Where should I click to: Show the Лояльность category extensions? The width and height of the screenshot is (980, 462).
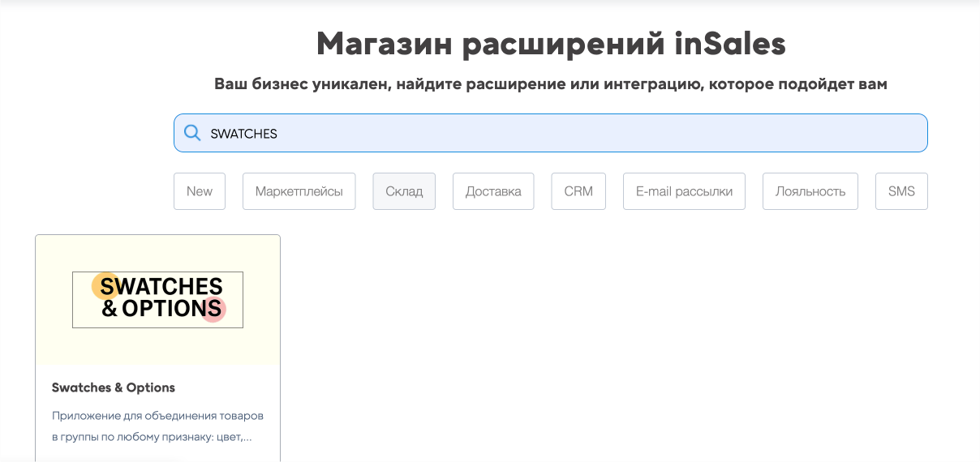[x=810, y=191]
